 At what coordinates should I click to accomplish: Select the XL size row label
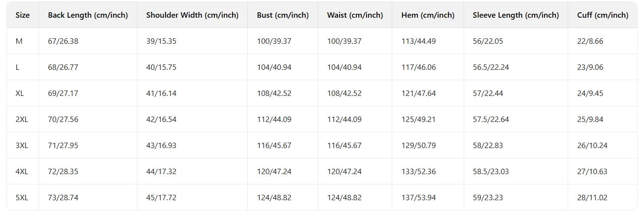(20, 93)
